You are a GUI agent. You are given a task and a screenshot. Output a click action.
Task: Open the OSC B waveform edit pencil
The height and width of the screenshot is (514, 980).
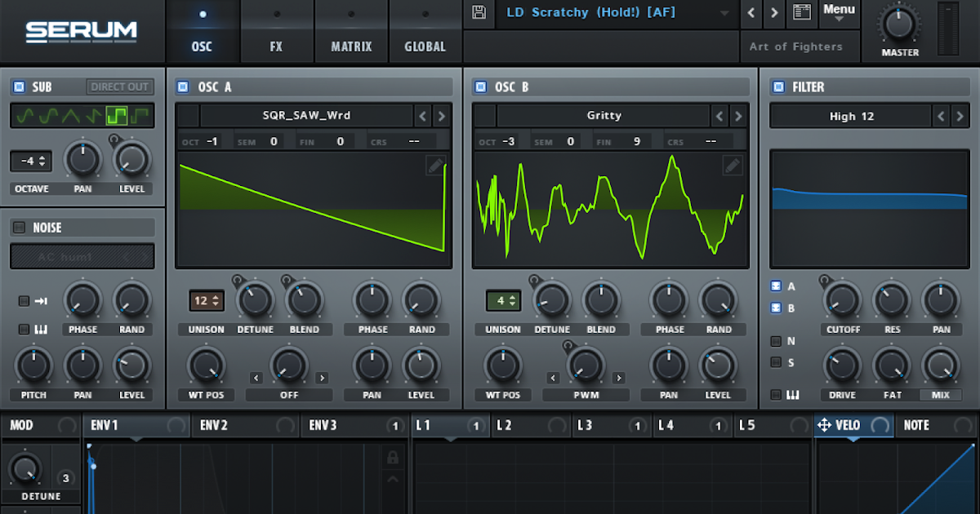coord(733,166)
